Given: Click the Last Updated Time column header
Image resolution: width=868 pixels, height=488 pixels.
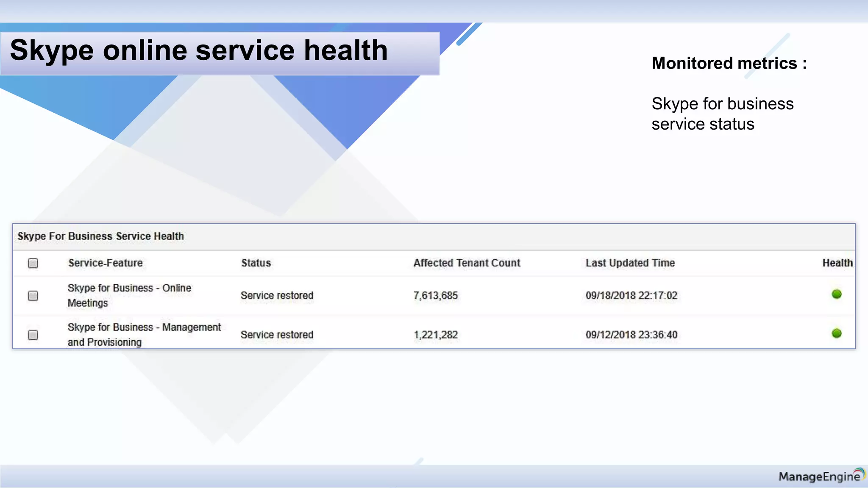Looking at the screenshot, I should coord(630,263).
